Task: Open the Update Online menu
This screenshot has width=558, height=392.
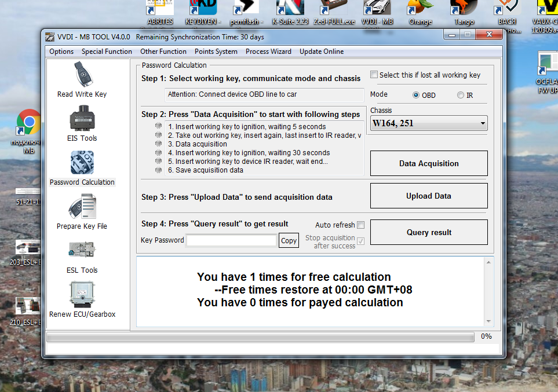Action: [322, 51]
